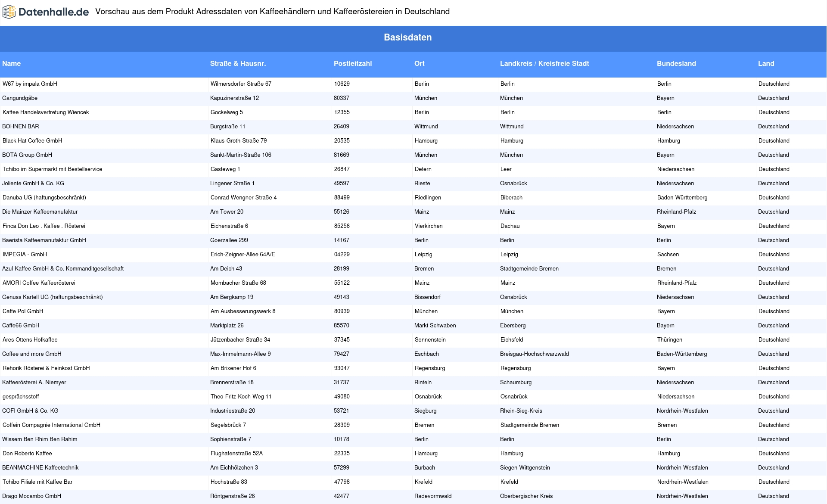Select BEANMACHINE Kaffeetechnik
The image size is (827, 504).
click(40, 468)
